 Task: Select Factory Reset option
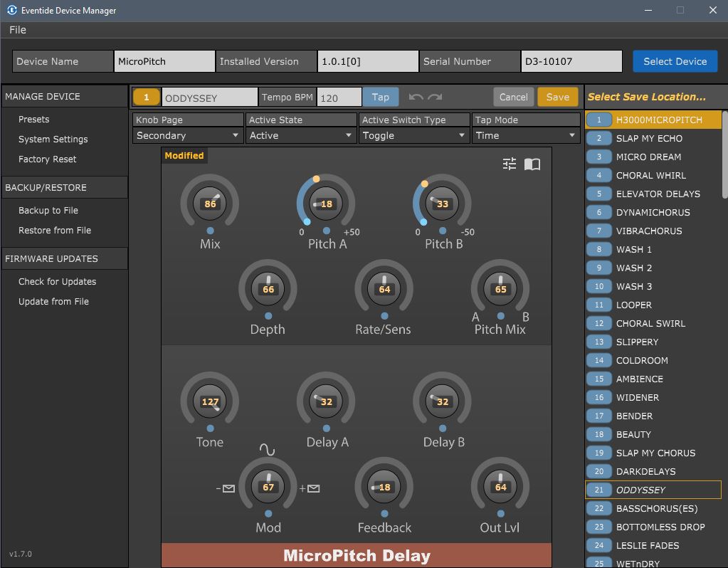point(48,159)
